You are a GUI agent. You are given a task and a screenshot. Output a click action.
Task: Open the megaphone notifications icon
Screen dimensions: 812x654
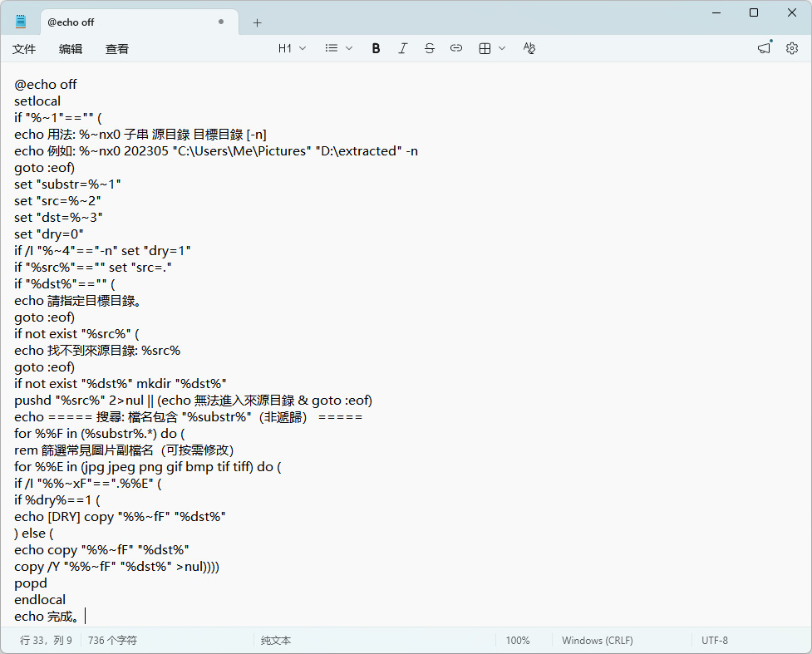(x=765, y=49)
